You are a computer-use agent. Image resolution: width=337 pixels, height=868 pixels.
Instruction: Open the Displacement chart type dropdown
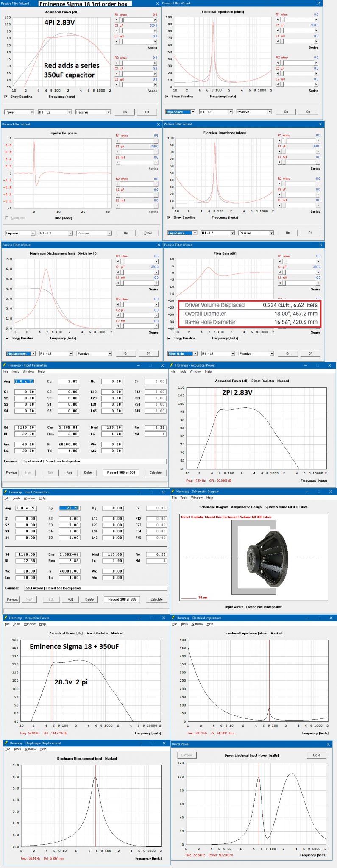(x=20, y=353)
